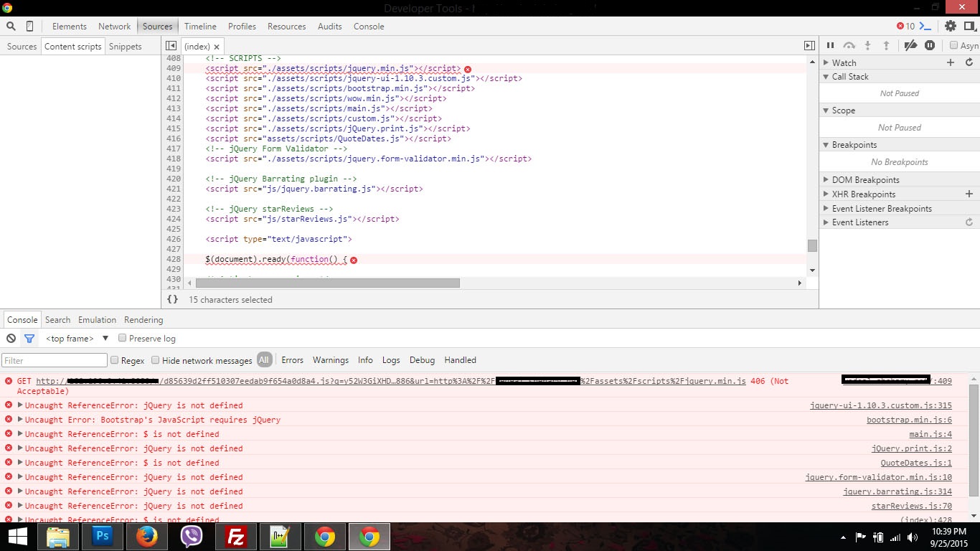Expand the Bootstrap requires jQuery error
Image resolution: width=980 pixels, height=551 pixels.
[21, 420]
